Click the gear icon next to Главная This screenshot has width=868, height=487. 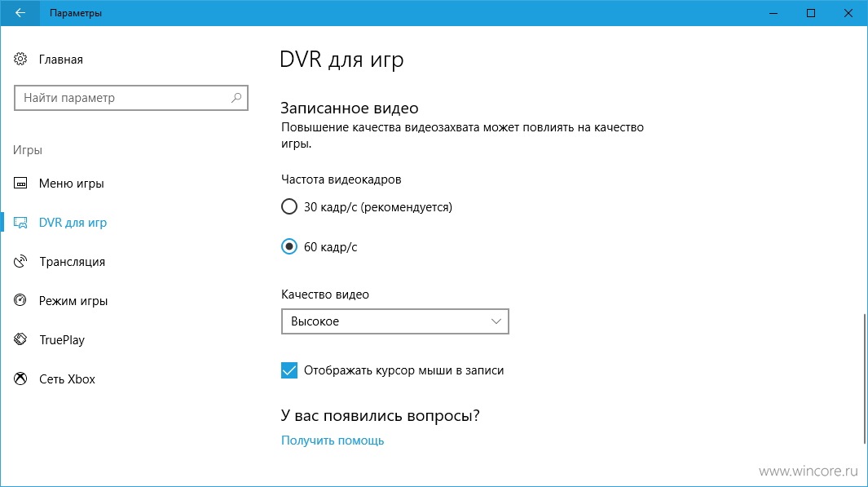coord(20,59)
